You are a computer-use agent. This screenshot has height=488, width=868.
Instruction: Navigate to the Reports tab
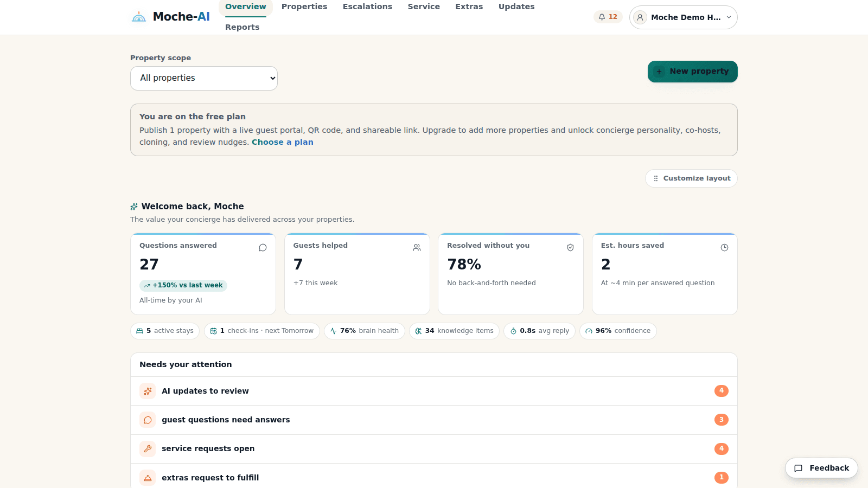[x=242, y=27]
